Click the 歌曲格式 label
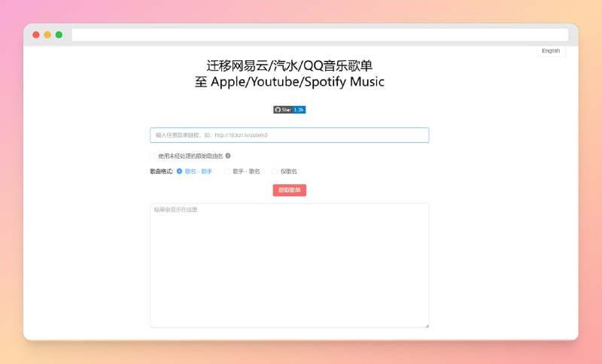 point(161,171)
